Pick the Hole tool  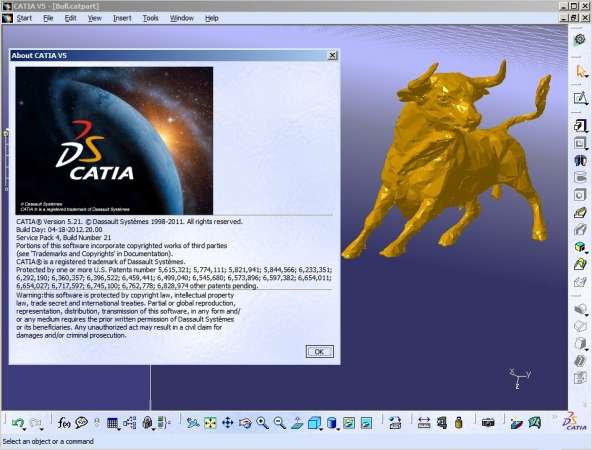pyautogui.click(x=580, y=195)
